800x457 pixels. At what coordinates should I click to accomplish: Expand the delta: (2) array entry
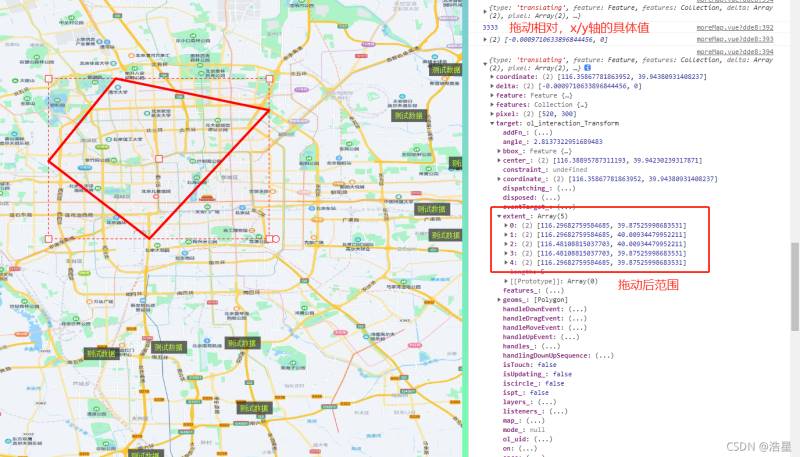tap(492, 86)
